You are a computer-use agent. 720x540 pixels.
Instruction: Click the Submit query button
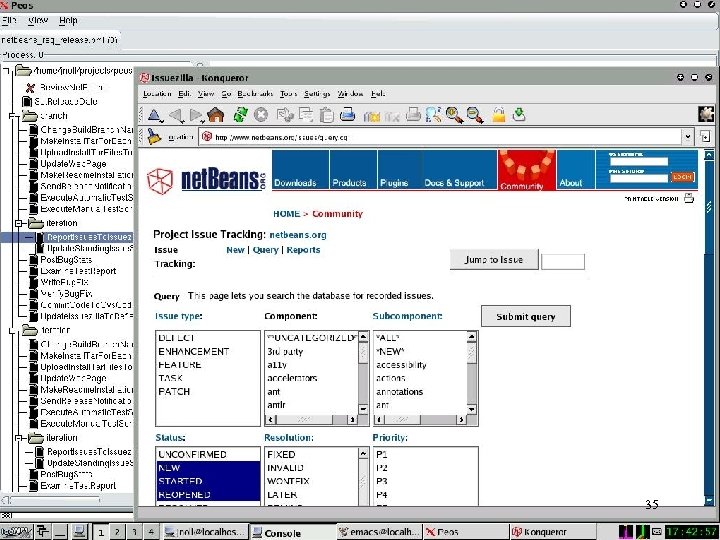(526, 316)
